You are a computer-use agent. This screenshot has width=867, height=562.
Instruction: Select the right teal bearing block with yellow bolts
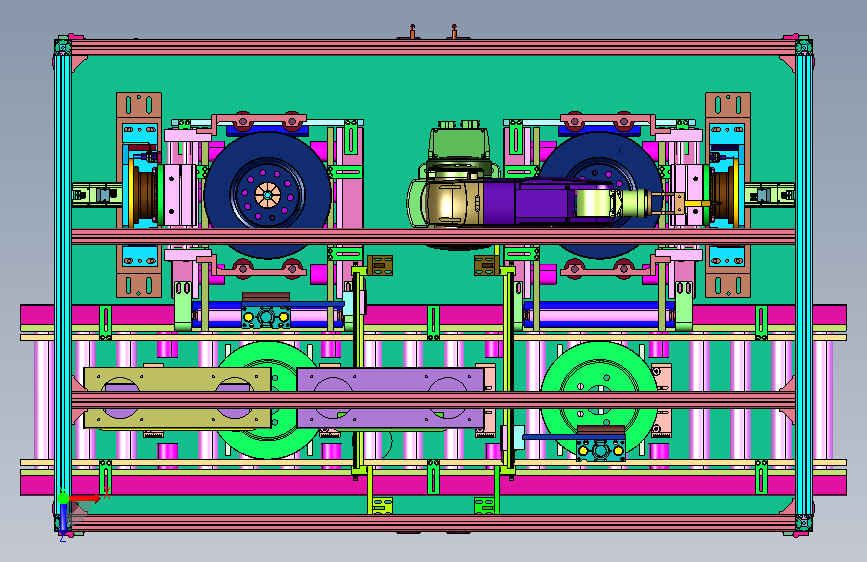click(600, 450)
